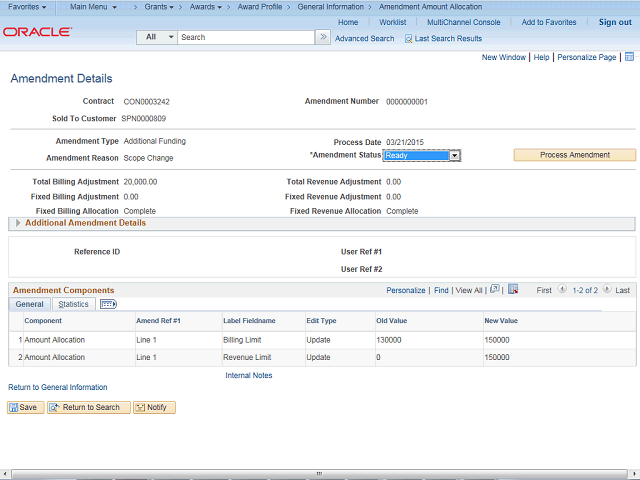
Task: Open the Internal Notes link
Action: pos(248,375)
